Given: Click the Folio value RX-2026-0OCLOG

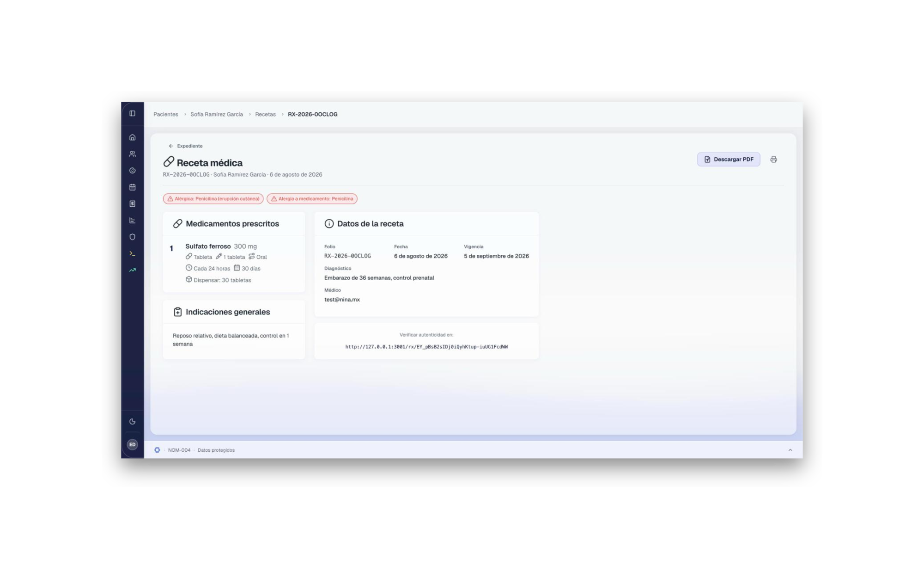Looking at the screenshot, I should [x=347, y=256].
